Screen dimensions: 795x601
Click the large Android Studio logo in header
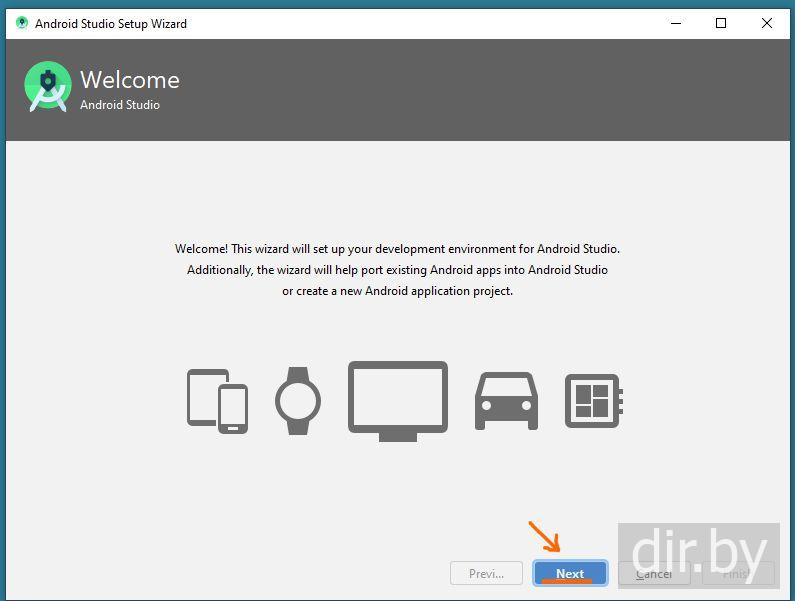click(48, 88)
